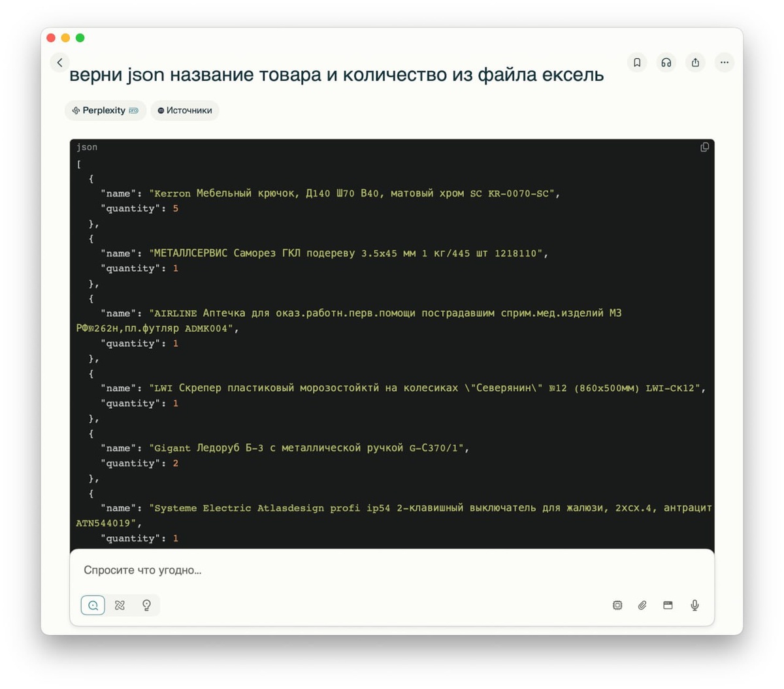The height and width of the screenshot is (689, 784).
Task: Go back with the left chevron button
Action: [59, 63]
